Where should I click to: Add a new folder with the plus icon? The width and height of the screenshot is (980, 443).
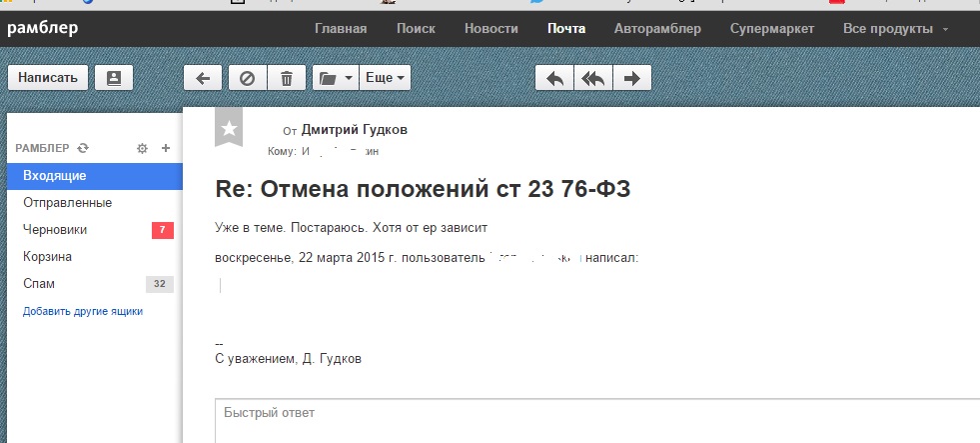(x=166, y=148)
